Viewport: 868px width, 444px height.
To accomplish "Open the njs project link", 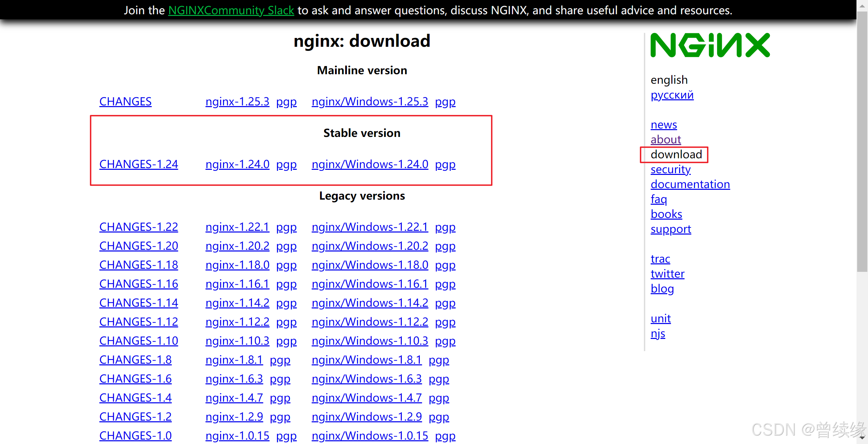I will 658,334.
